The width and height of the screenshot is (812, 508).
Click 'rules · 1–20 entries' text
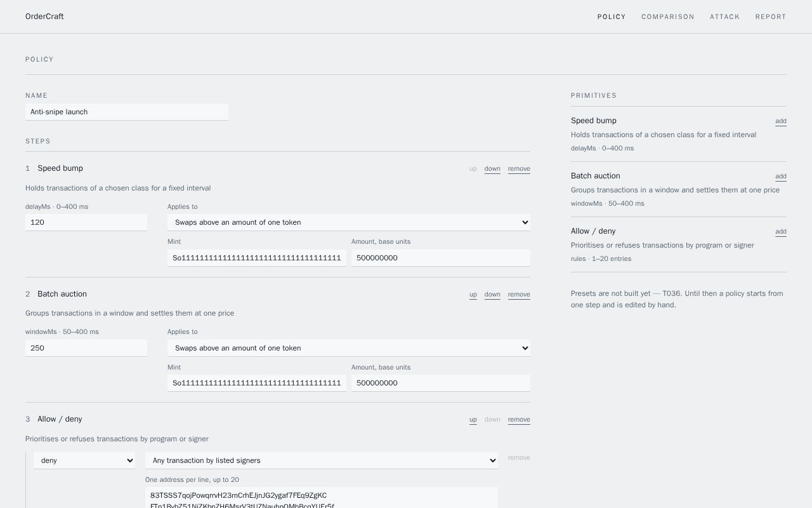[x=601, y=259]
